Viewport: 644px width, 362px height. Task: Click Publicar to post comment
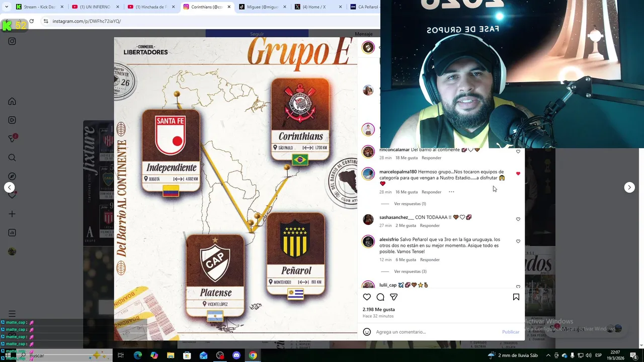[x=511, y=332]
